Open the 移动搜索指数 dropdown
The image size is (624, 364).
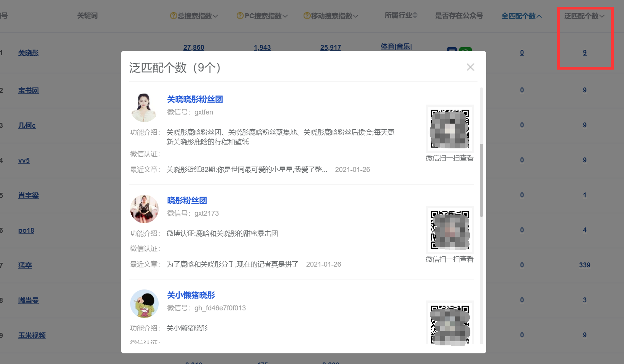[357, 16]
